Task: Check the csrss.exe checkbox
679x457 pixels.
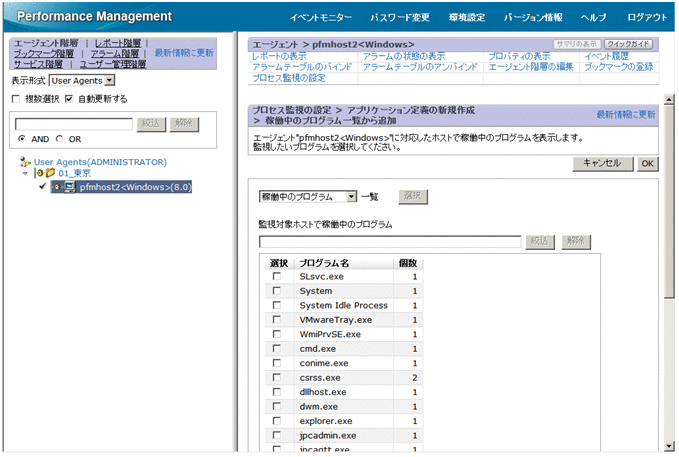Action: [277, 377]
